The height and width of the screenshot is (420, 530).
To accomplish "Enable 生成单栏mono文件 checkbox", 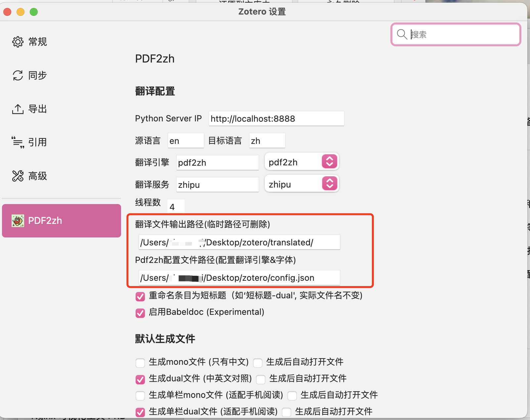I will [140, 396].
